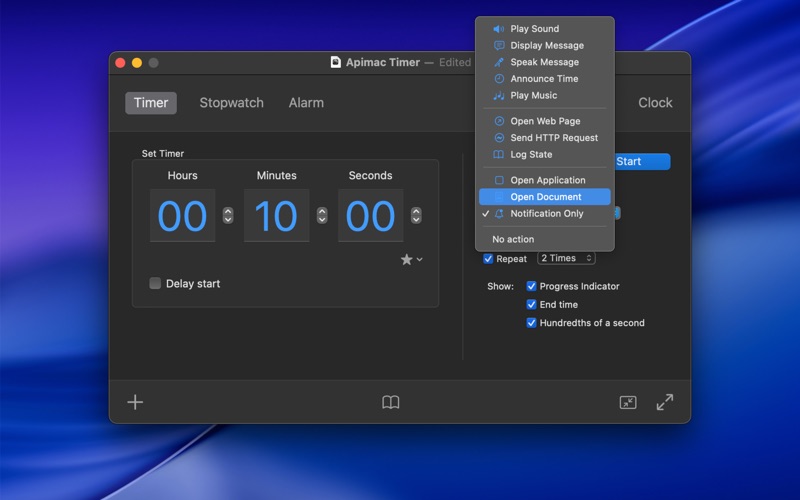Select No action menu entry
This screenshot has height=500, width=800.
[x=513, y=240]
